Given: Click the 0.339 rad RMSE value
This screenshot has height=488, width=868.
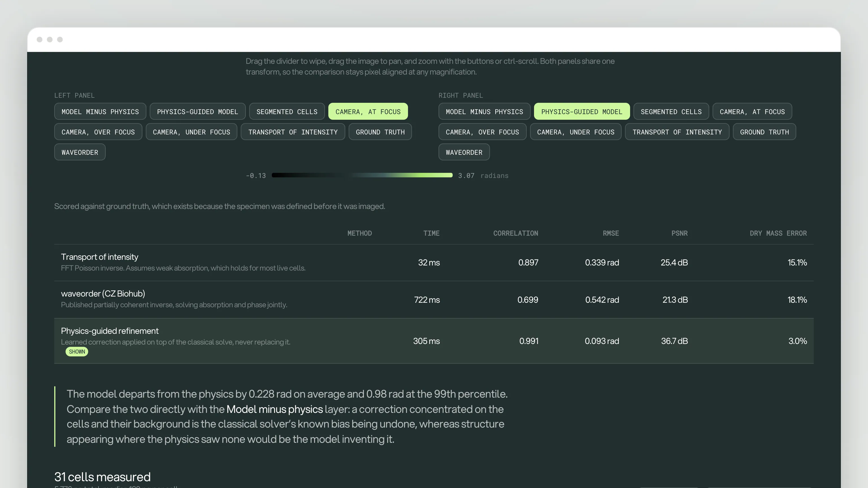Looking at the screenshot, I should pyautogui.click(x=602, y=263).
